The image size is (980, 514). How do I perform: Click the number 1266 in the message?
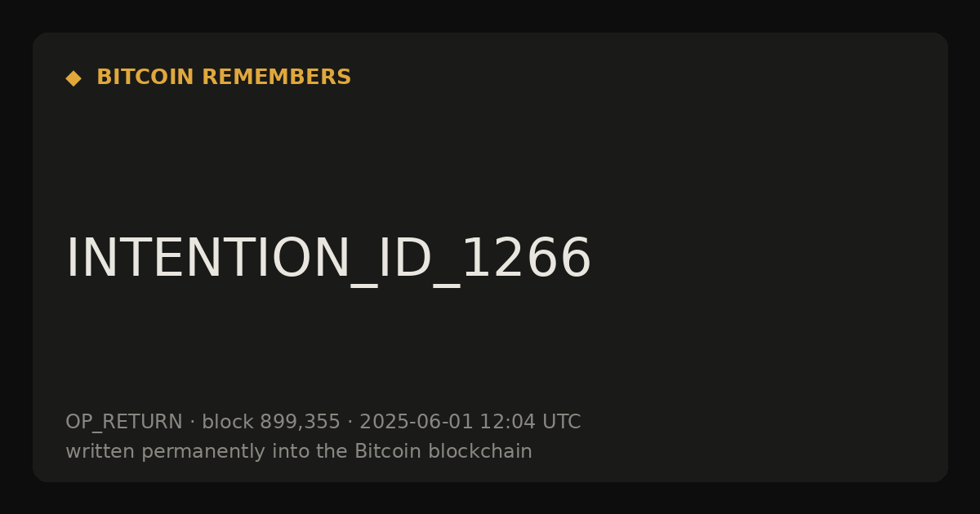526,258
